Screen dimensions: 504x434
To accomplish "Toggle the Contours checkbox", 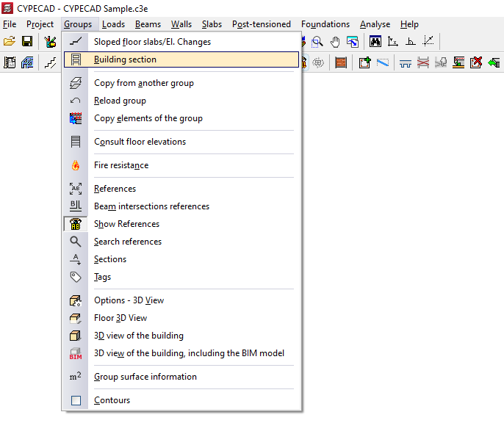I will 76,400.
